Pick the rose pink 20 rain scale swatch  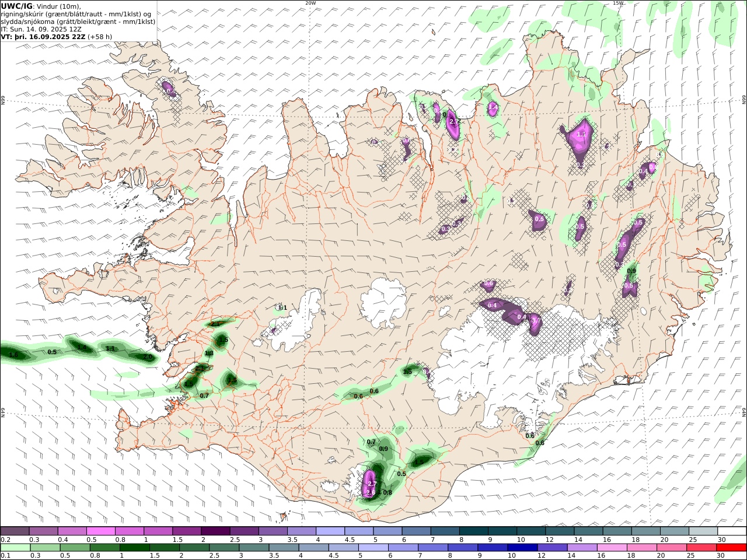672,547
